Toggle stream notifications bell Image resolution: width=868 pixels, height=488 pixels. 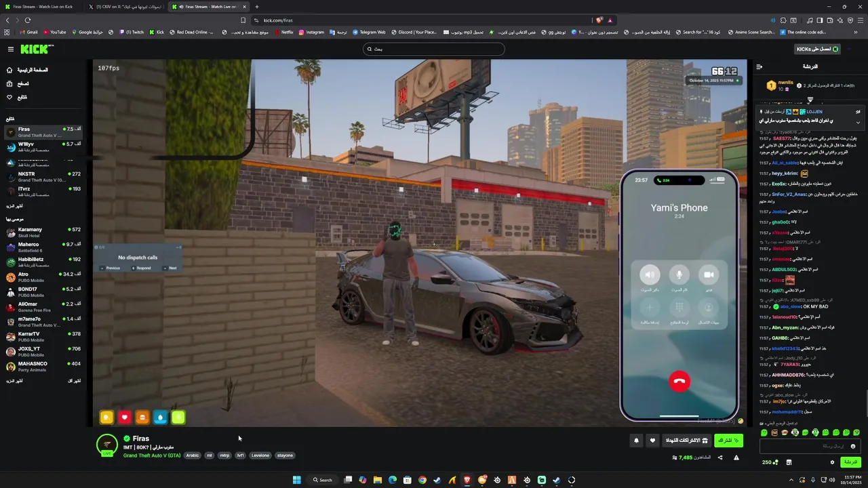click(636, 441)
